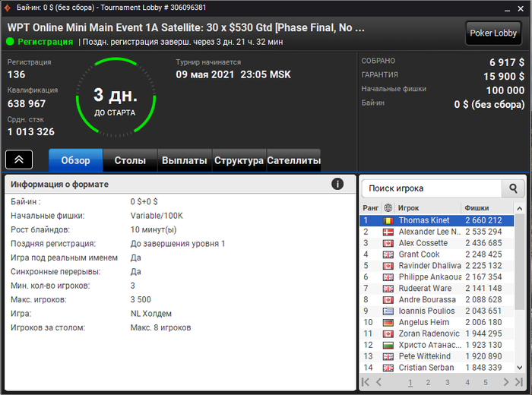
Task: Open the Структура tab
Action: [239, 160]
